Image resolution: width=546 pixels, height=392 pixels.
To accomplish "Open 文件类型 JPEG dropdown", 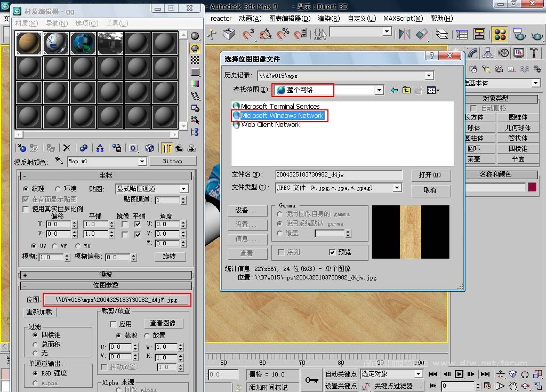I will [x=397, y=188].
